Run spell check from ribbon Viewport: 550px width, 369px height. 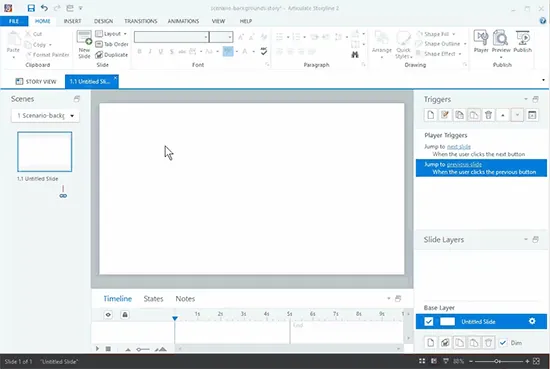[x=264, y=51]
